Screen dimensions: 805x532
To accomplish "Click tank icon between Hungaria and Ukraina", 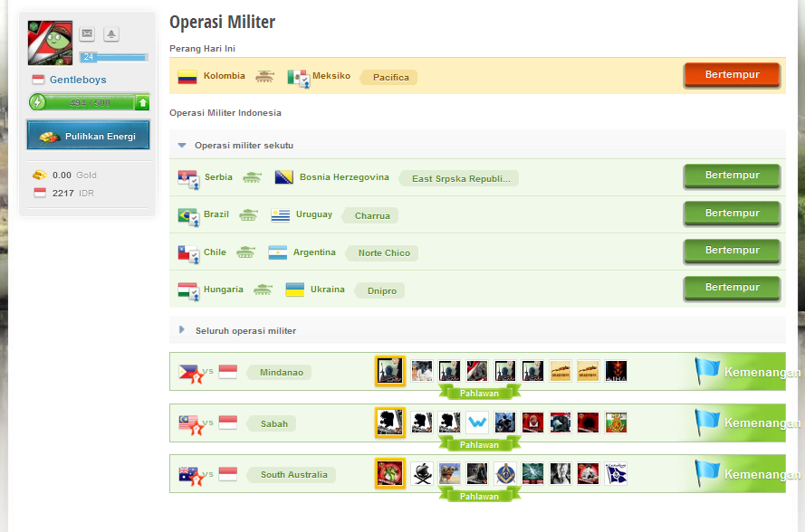I will [x=263, y=290].
